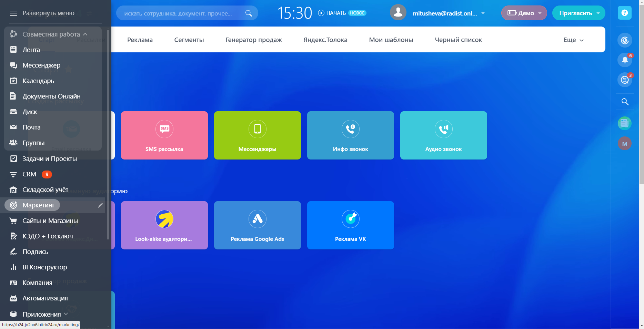Click the right sidebar search magnifier

(x=625, y=102)
